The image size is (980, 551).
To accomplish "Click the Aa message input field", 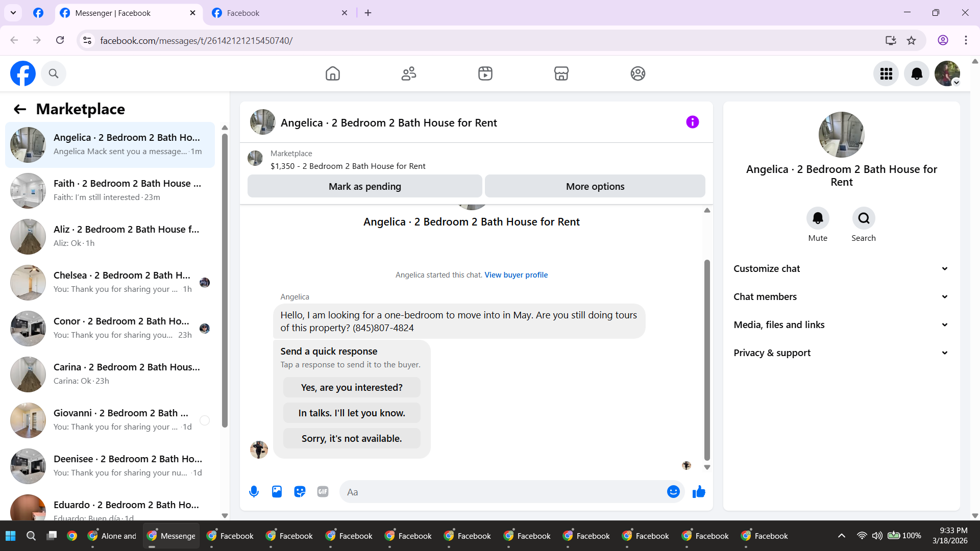I will coord(500,492).
